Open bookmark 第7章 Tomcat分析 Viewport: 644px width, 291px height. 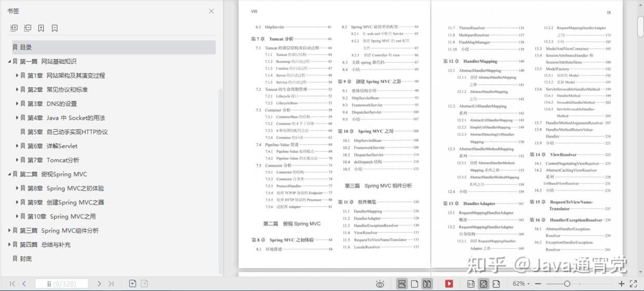pos(53,160)
